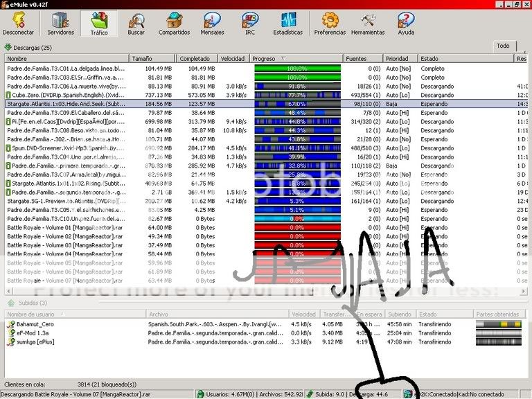Click the 493/554 (1) sources cell
Image resolution: width=532 pixels, height=399 pixels.
click(x=366, y=95)
